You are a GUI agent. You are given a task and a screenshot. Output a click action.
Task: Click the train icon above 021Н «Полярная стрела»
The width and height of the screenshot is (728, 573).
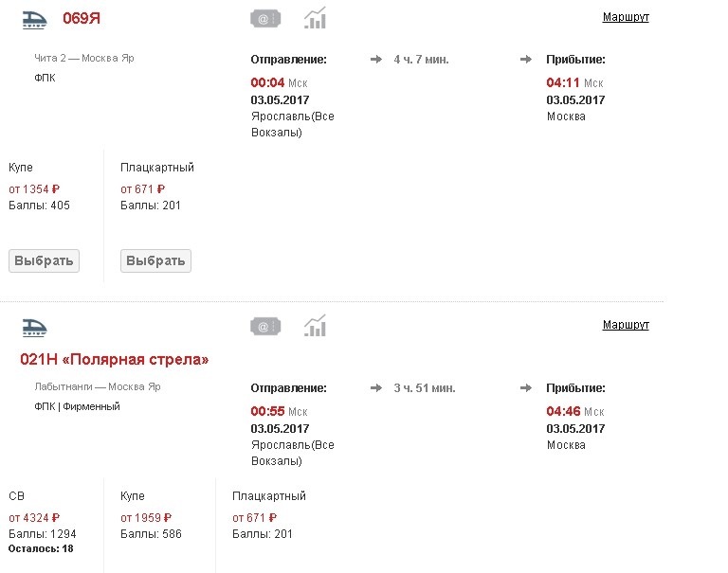pyautogui.click(x=34, y=327)
